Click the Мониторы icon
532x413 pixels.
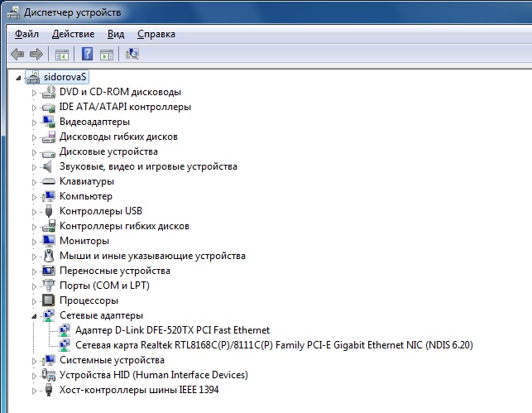(x=49, y=241)
